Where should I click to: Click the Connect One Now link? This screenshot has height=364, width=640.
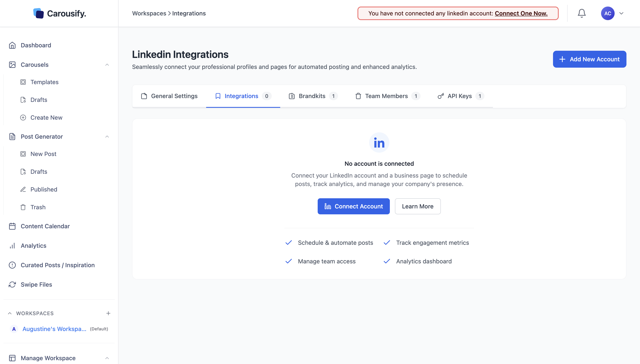521,13
